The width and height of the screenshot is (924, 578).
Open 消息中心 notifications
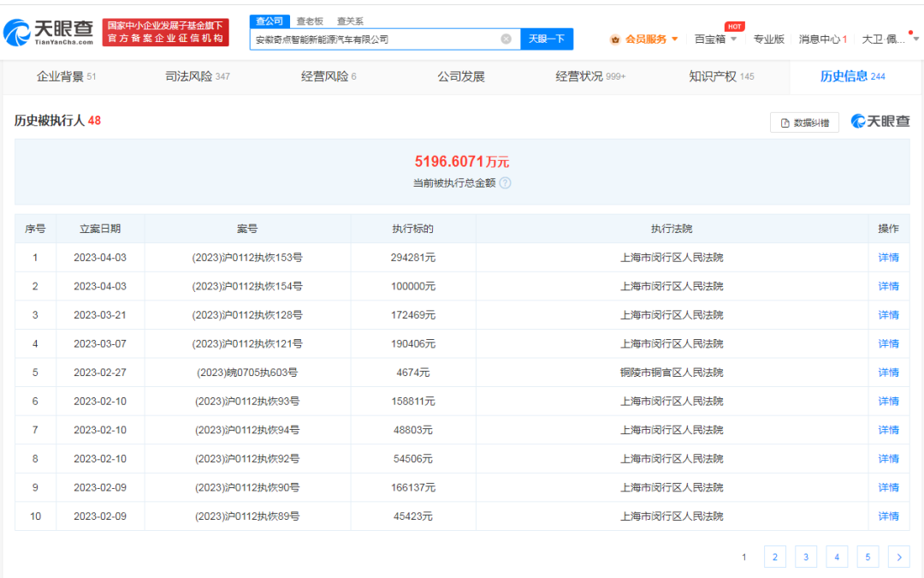coord(822,39)
